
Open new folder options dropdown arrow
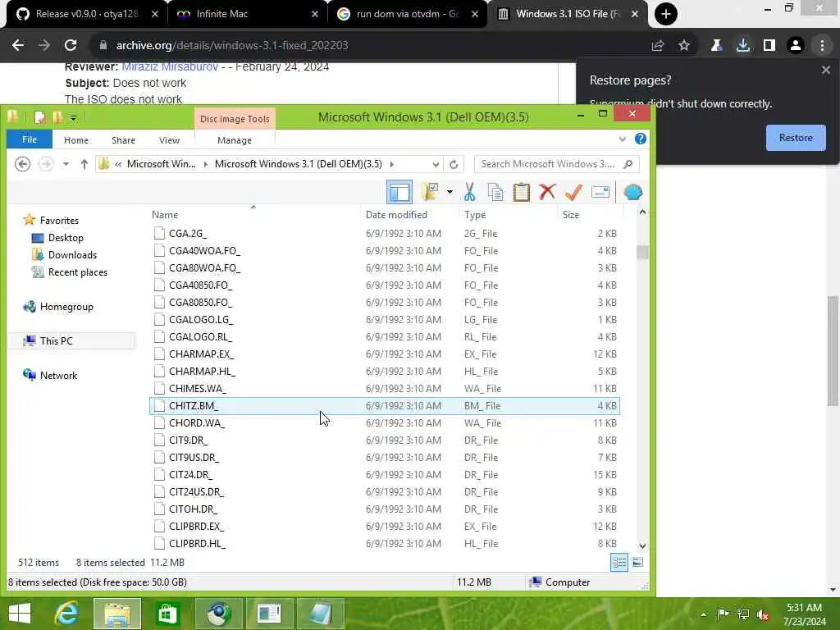coord(450,192)
